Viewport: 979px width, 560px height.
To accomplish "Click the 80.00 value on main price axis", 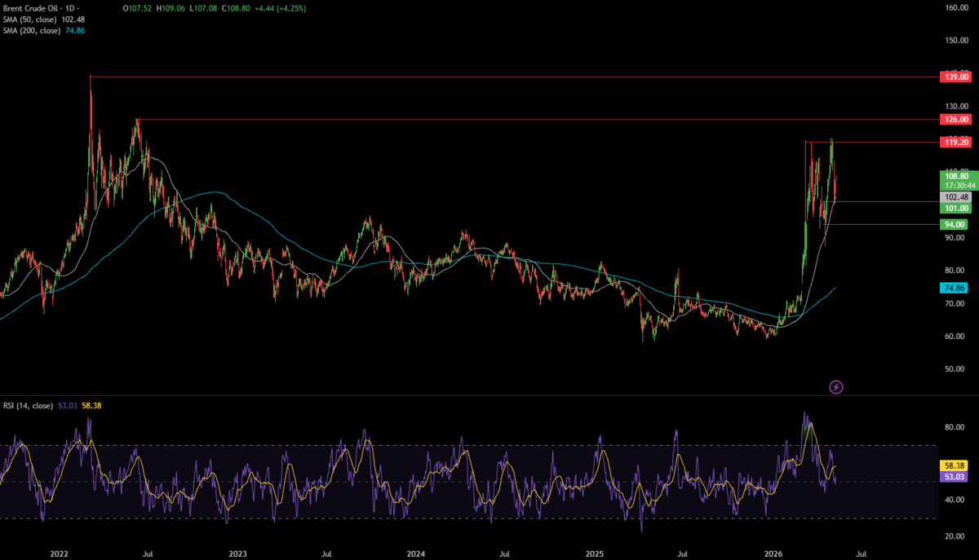I will click(x=956, y=271).
